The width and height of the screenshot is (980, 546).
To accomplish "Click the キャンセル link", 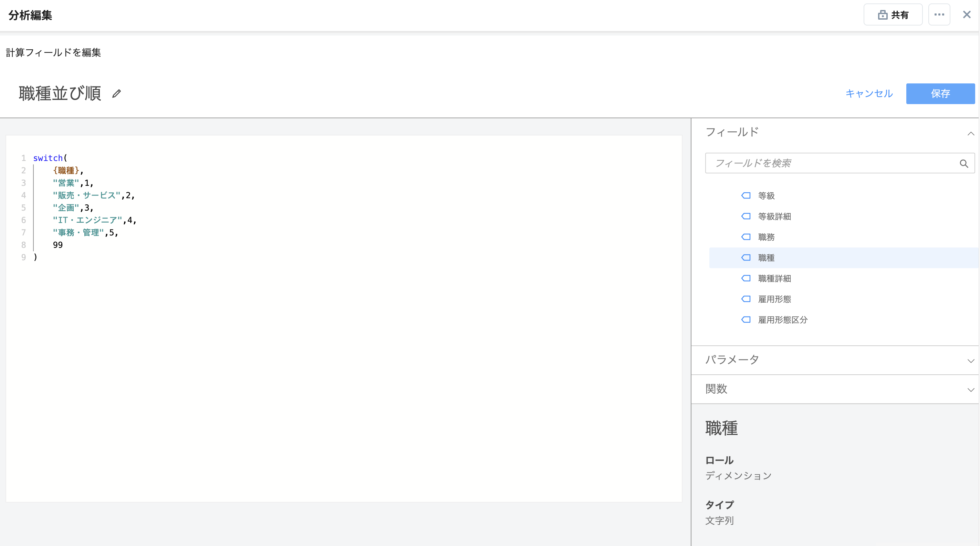I will point(868,94).
